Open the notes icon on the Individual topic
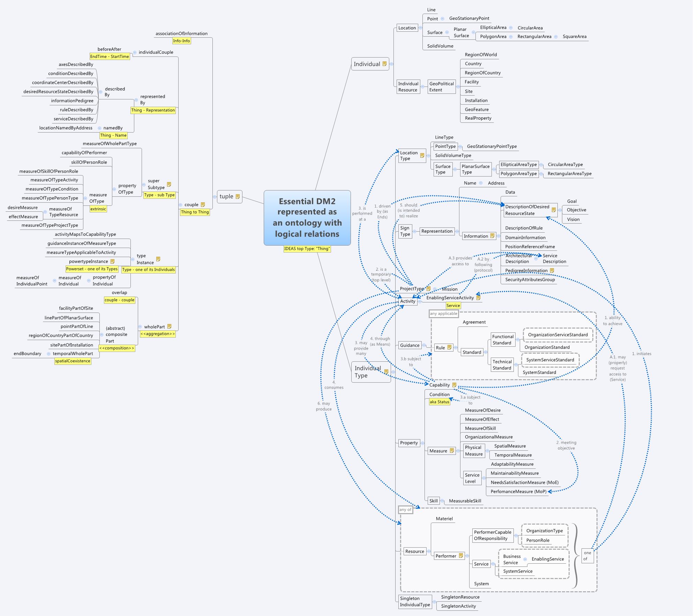Screen dimensions: 698x616 [x=384, y=64]
